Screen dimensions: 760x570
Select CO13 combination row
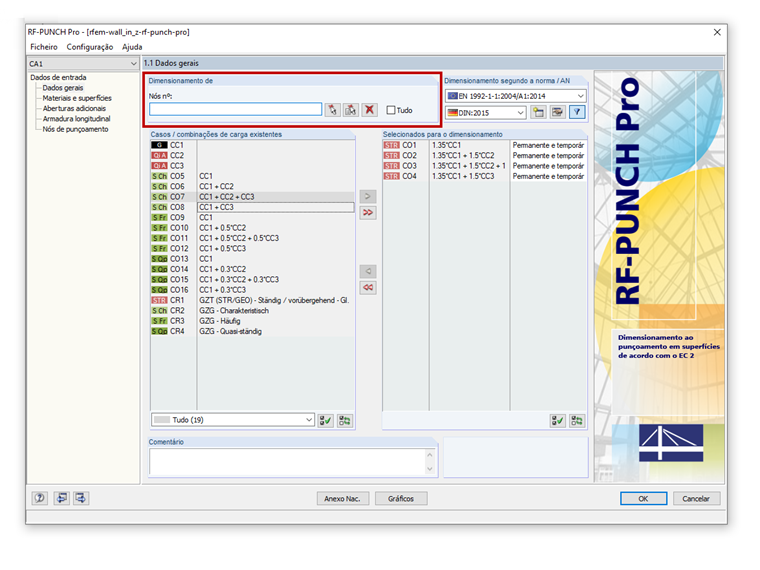(252, 259)
